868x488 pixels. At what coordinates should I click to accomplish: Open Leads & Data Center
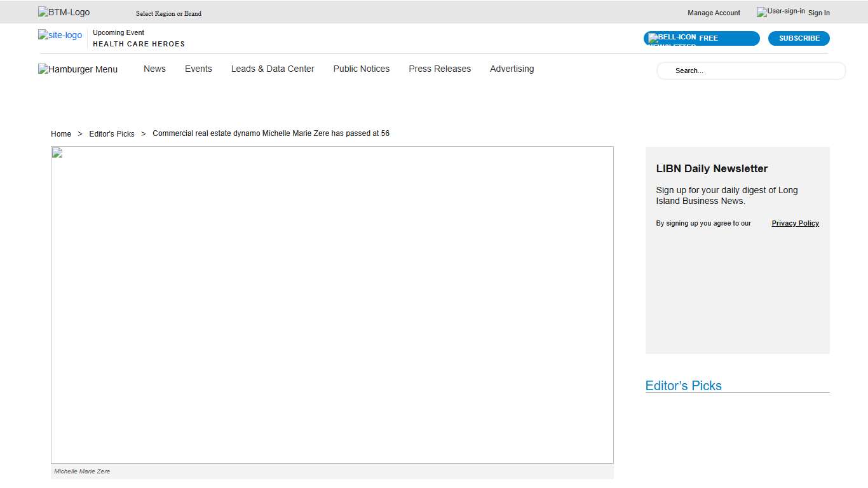(273, 69)
